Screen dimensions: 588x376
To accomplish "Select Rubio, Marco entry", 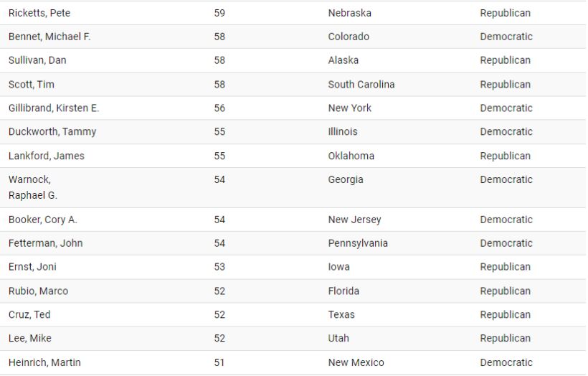I will point(39,291).
